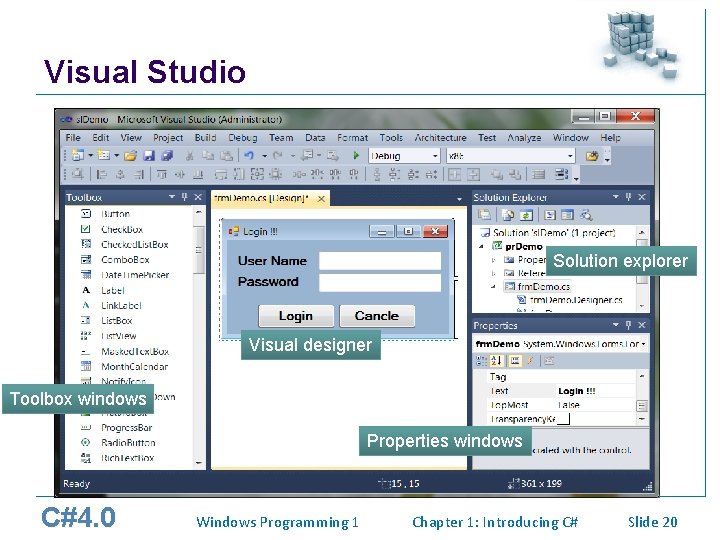The height and width of the screenshot is (540, 720).
Task: Switch to the frmDemo.cs [Design] tab
Action: (x=261, y=198)
